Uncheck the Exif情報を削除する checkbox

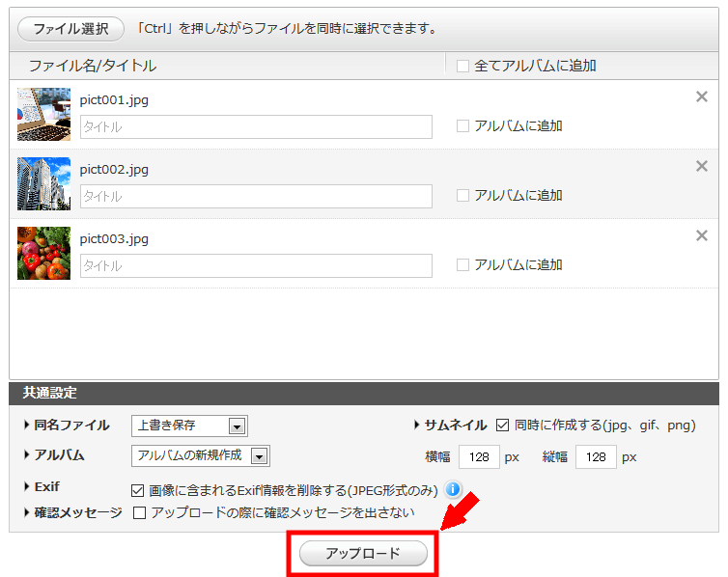click(137, 490)
